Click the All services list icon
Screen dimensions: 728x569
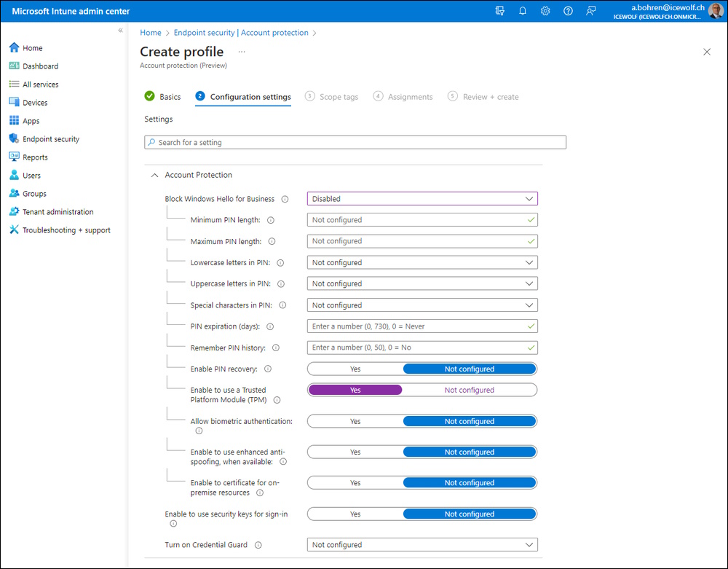(15, 84)
